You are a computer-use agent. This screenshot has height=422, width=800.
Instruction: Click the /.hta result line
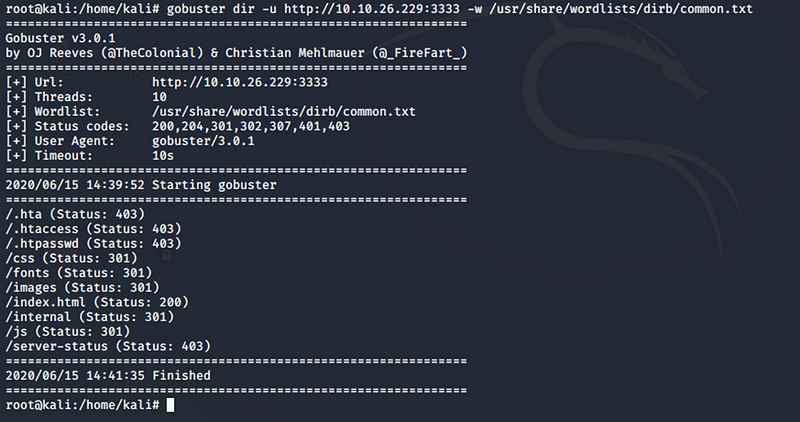(75, 214)
